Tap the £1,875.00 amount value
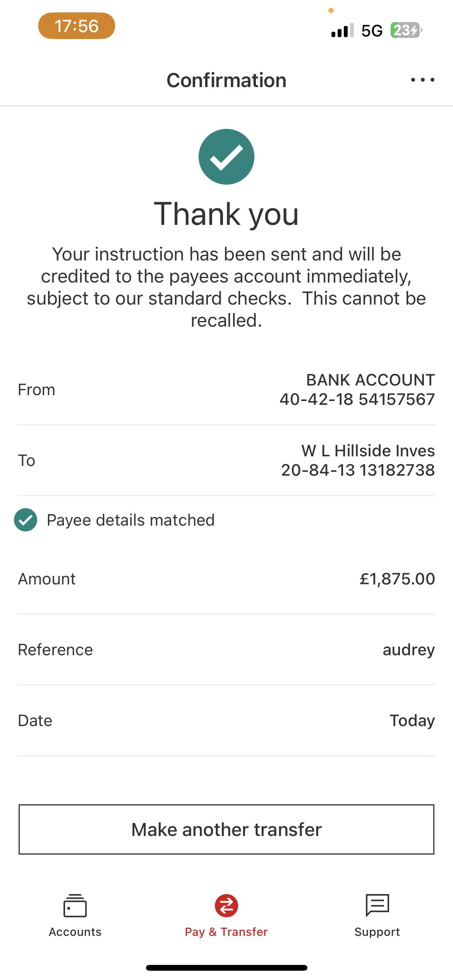Viewport: 453px width, 980px height. [397, 579]
